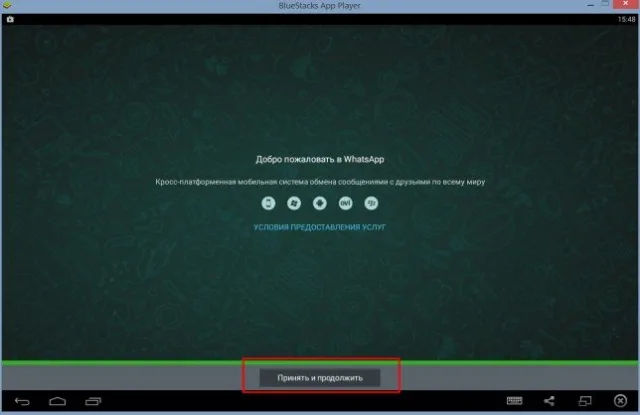Click the BlueStacks App Player title text
This screenshot has width=640, height=415.
320,6
